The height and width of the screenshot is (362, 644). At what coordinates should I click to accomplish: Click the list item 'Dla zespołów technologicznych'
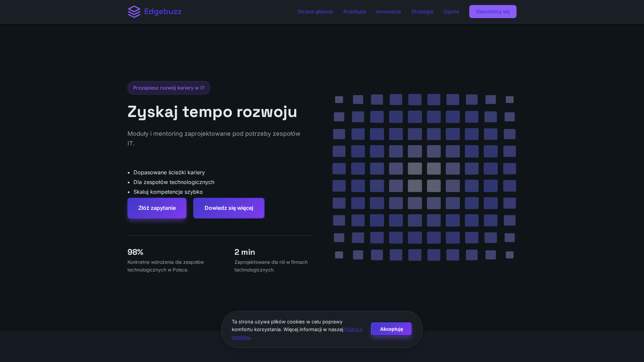(174, 182)
